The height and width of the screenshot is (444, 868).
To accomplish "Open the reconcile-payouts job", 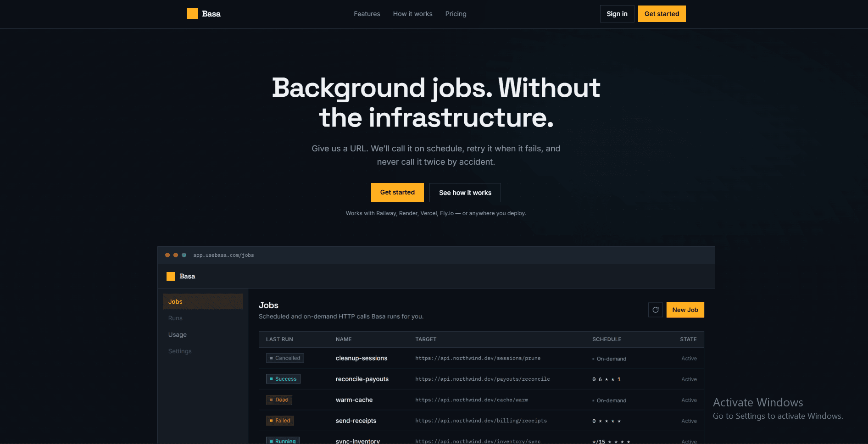I will click(x=362, y=379).
